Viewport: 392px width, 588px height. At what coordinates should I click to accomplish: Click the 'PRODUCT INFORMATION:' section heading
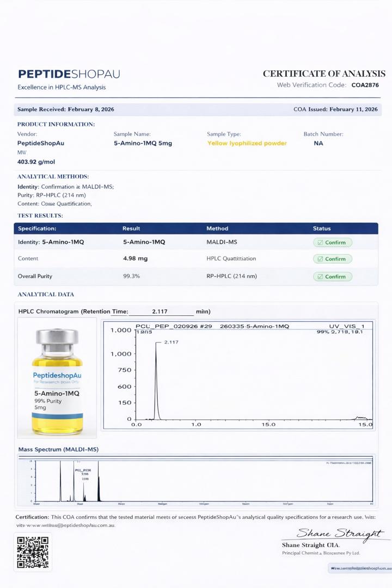point(56,124)
